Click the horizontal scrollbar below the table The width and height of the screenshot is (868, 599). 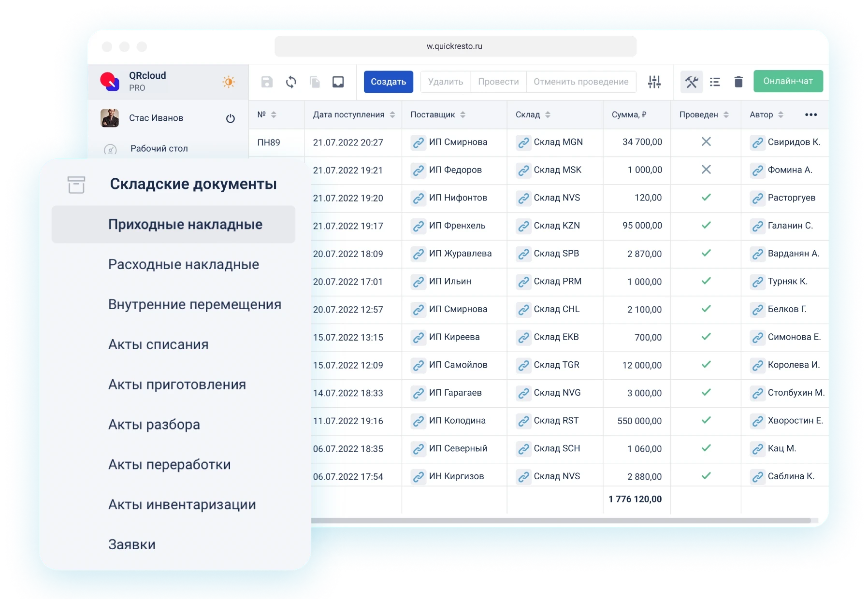coord(561,521)
